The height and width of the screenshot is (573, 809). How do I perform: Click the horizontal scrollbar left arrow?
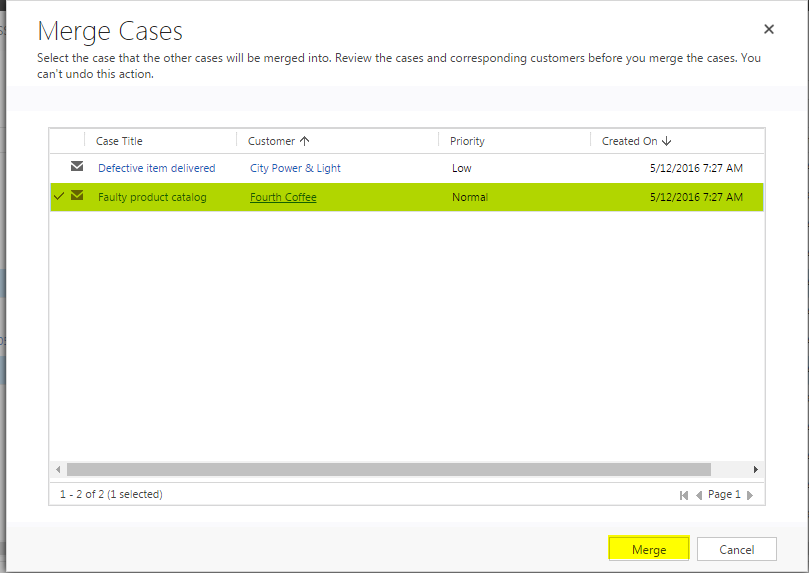[x=58, y=469]
